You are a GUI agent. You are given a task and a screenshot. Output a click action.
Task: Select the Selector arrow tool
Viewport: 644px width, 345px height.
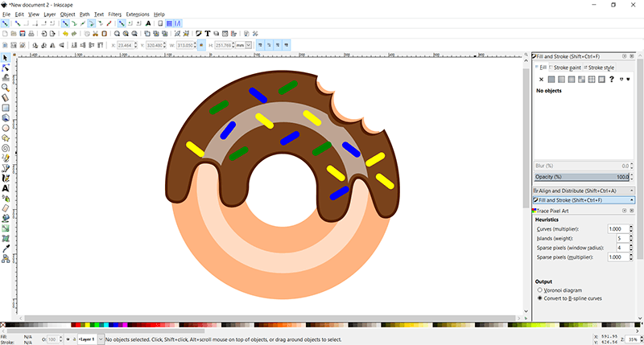6,58
